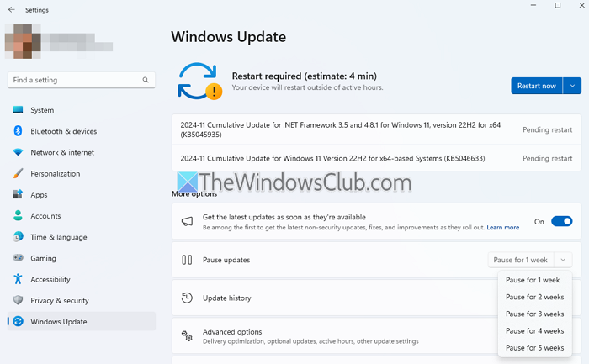Select Pause for 5 weeks
The image size is (589, 364).
point(534,347)
